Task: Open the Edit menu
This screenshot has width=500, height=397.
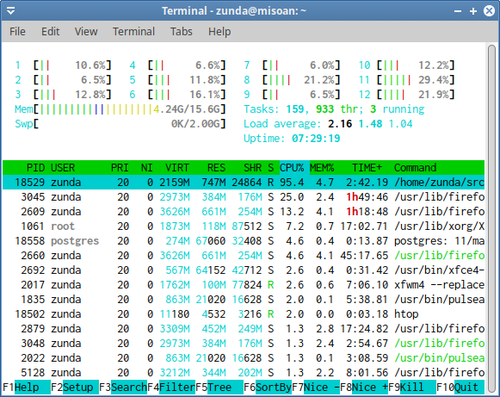Action: pos(50,32)
